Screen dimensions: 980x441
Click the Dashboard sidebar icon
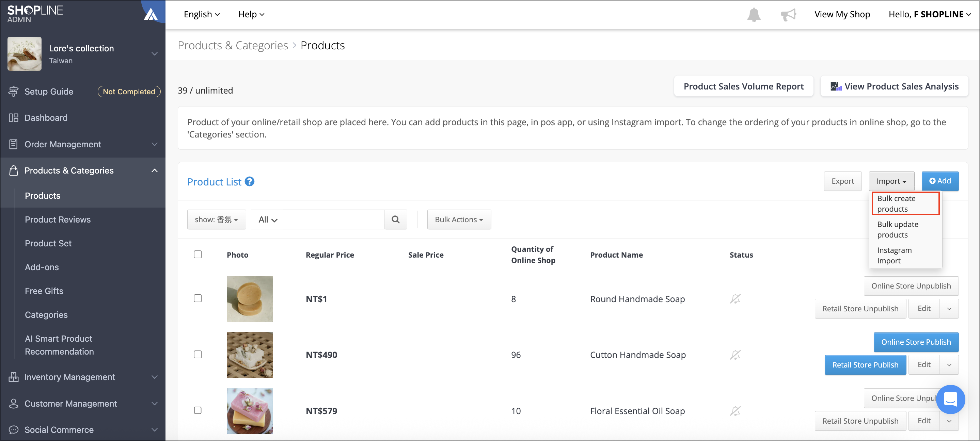(x=13, y=118)
